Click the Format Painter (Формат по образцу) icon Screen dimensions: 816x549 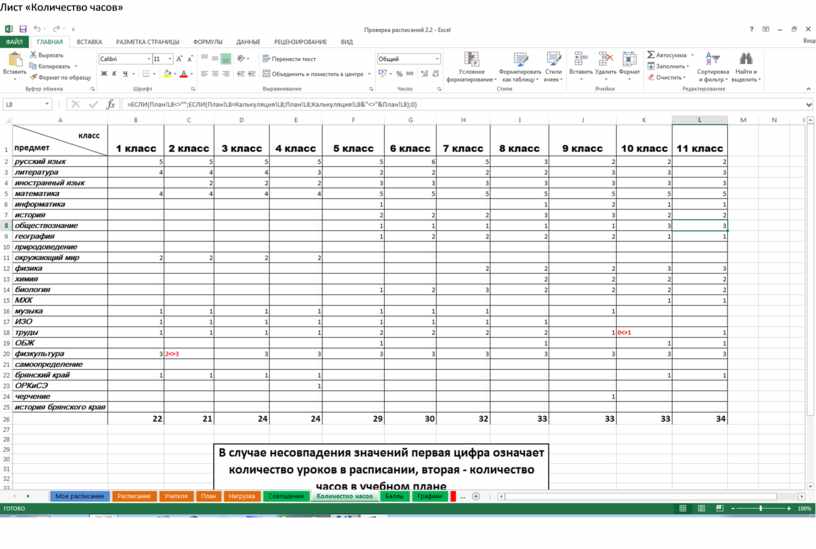33,77
